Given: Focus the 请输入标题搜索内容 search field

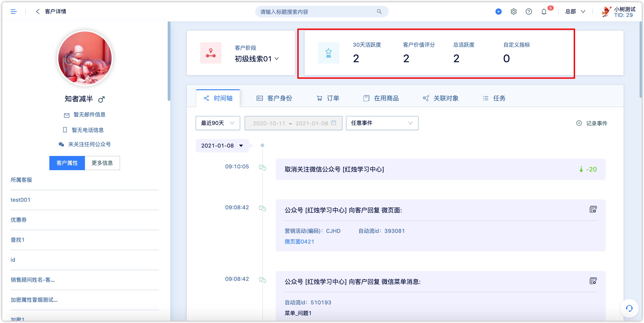Looking at the screenshot, I should pos(322,12).
